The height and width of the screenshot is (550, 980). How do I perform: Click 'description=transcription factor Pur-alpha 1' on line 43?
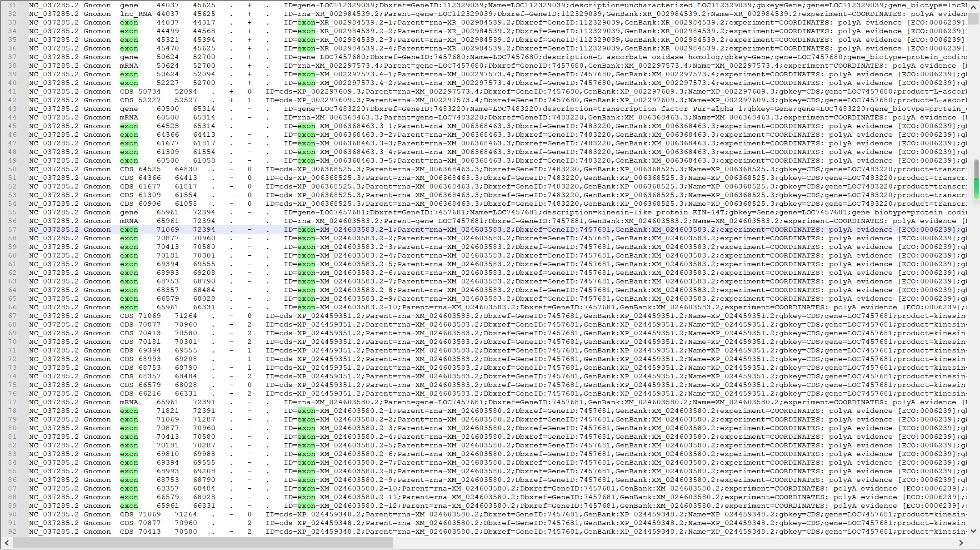[x=645, y=109]
